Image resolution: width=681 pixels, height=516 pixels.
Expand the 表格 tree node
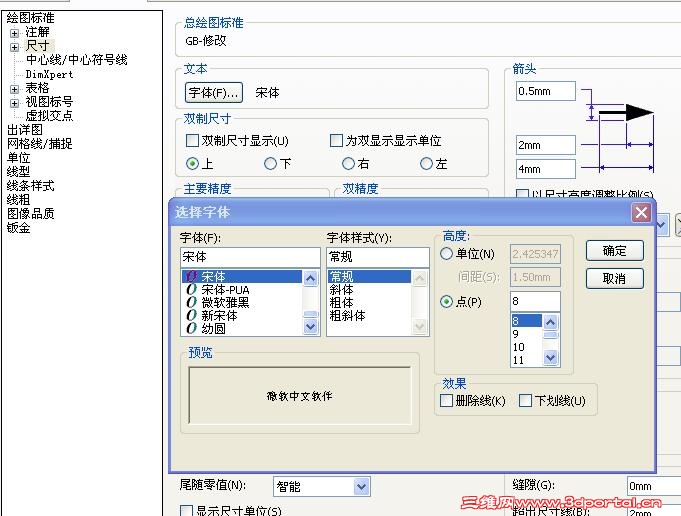[x=14, y=89]
